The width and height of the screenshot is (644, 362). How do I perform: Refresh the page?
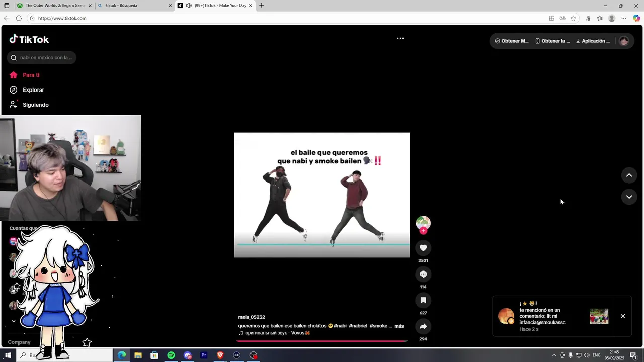coord(19,18)
